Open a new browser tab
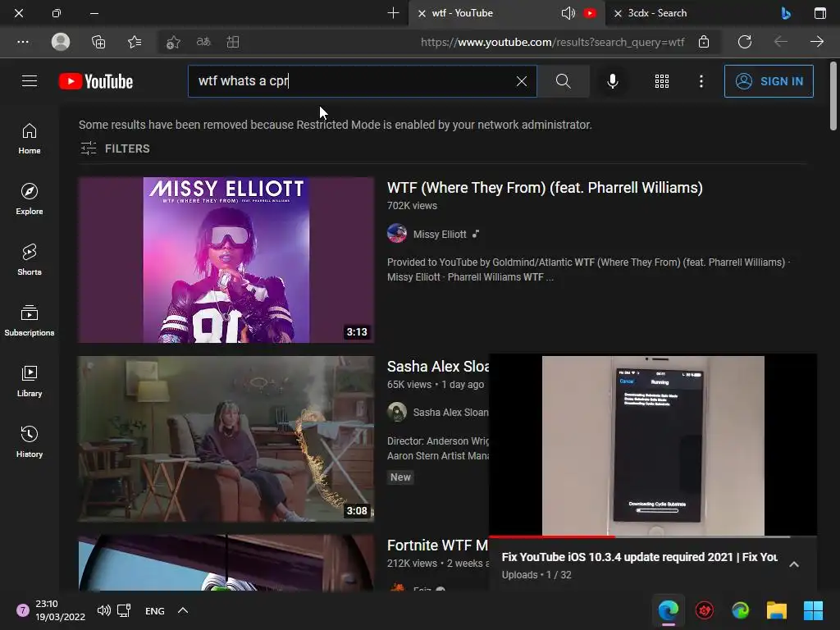 [393, 13]
